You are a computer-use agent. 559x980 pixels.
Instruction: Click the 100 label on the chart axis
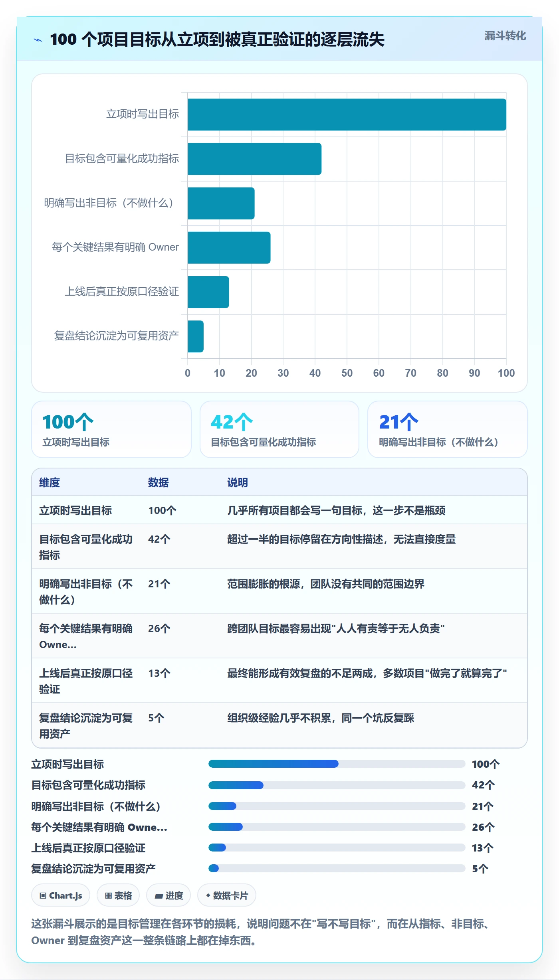(x=506, y=373)
